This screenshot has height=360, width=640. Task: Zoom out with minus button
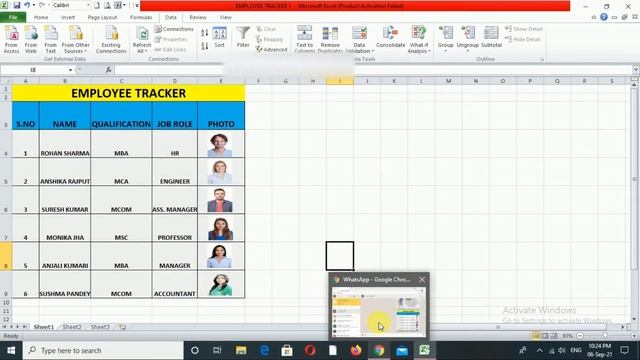[x=580, y=336]
